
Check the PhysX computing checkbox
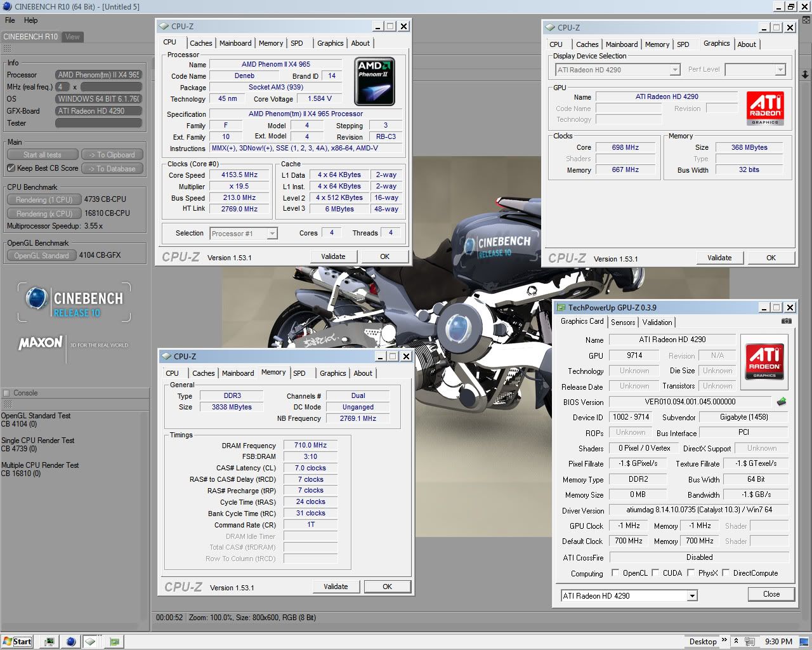coord(690,573)
